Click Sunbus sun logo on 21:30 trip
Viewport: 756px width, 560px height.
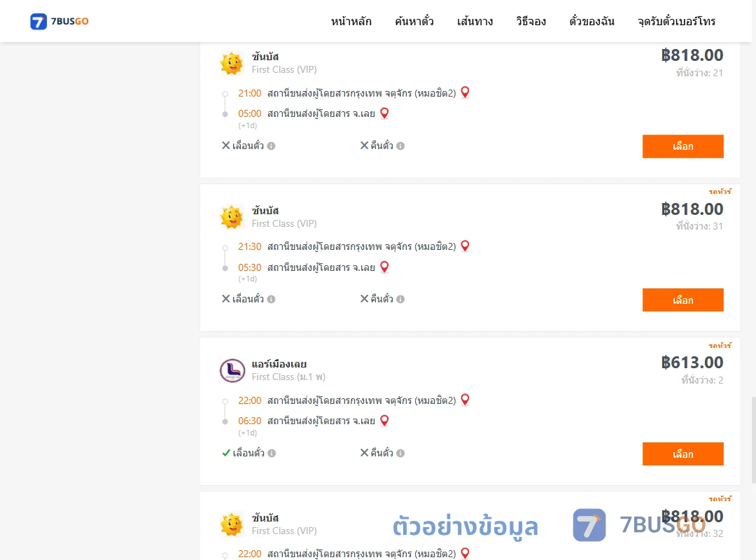pos(232,217)
